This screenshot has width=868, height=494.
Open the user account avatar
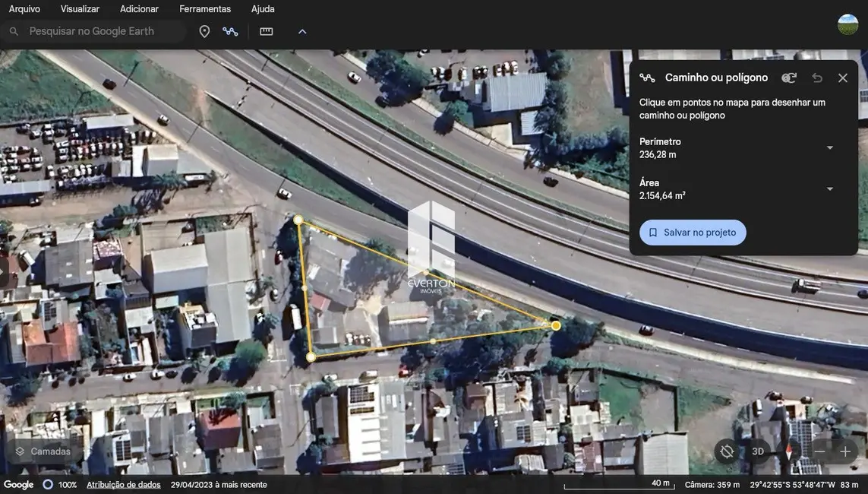(847, 24)
